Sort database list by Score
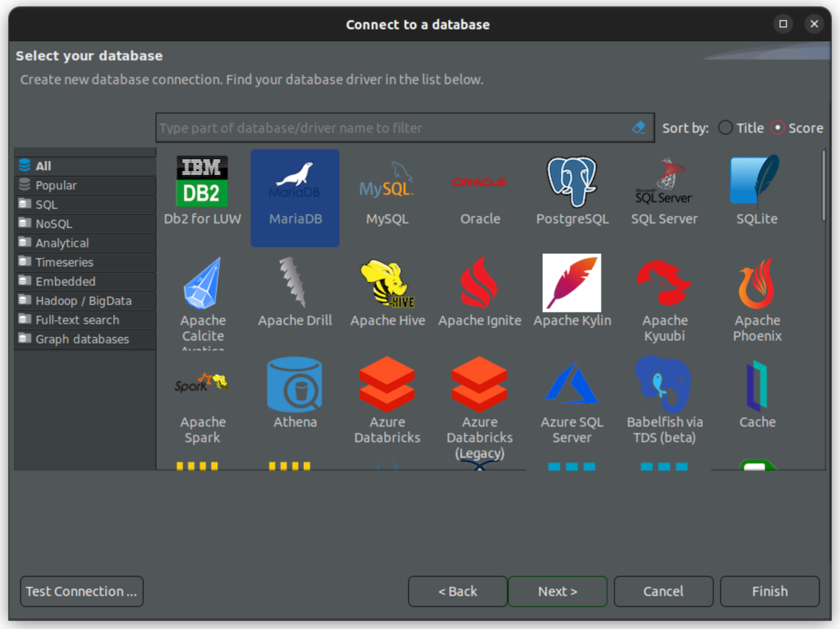 click(778, 128)
